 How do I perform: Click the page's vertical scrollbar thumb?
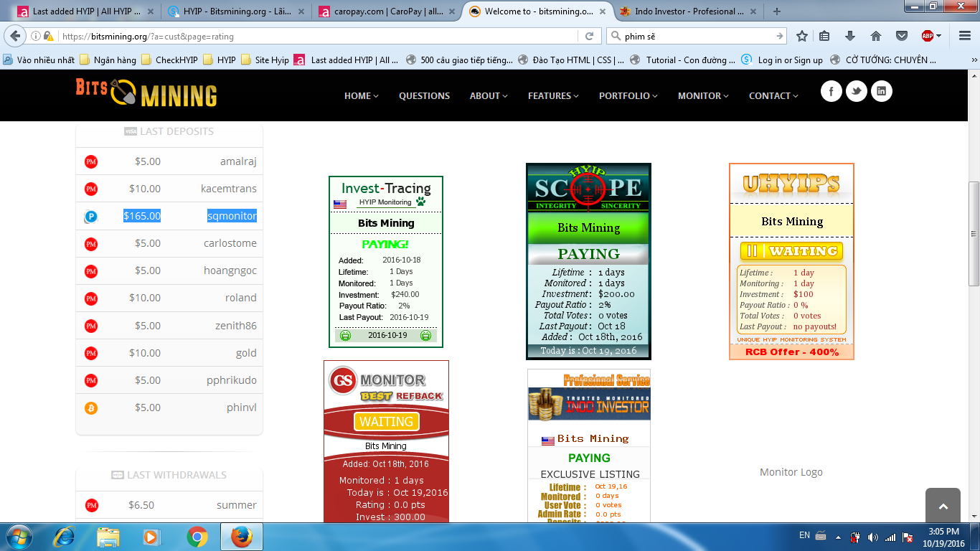(974, 233)
